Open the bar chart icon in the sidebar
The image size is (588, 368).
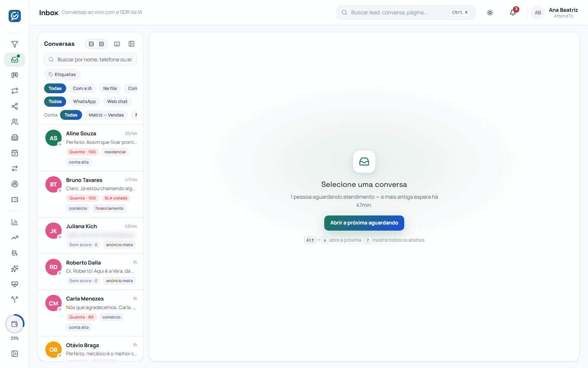click(15, 222)
